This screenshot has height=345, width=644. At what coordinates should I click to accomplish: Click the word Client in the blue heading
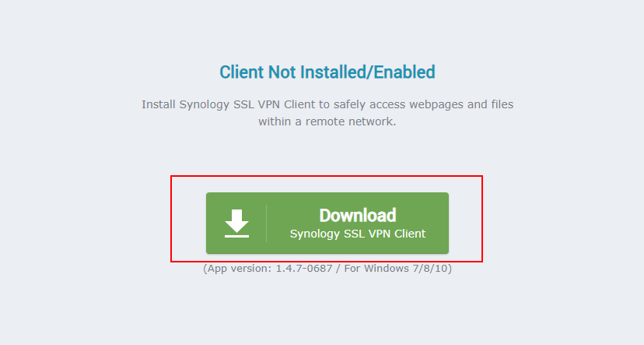pos(241,72)
